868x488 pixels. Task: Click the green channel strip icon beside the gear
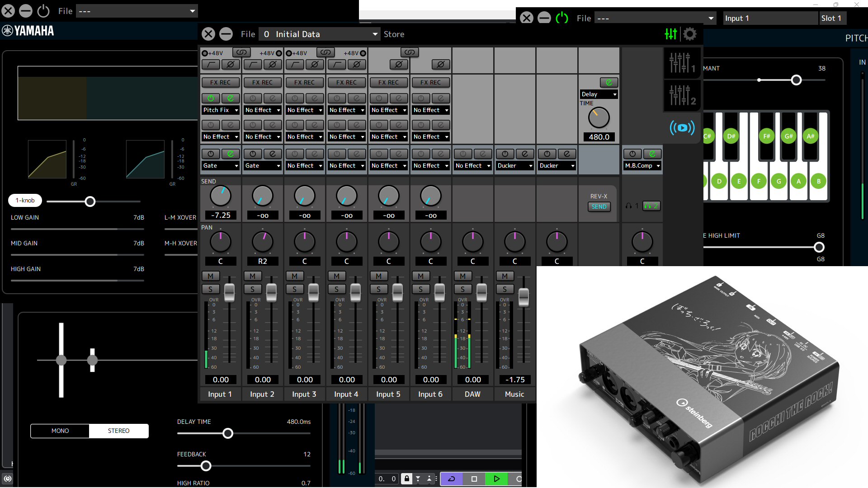point(670,34)
